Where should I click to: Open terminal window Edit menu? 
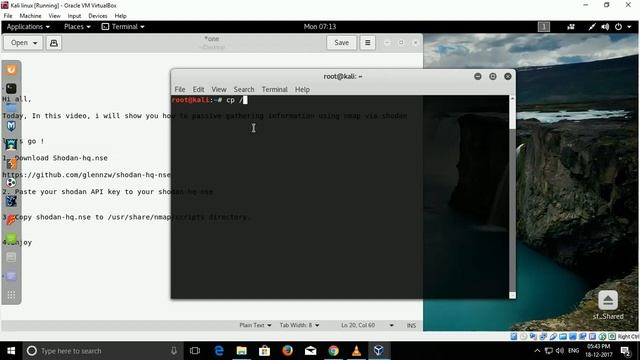click(198, 89)
